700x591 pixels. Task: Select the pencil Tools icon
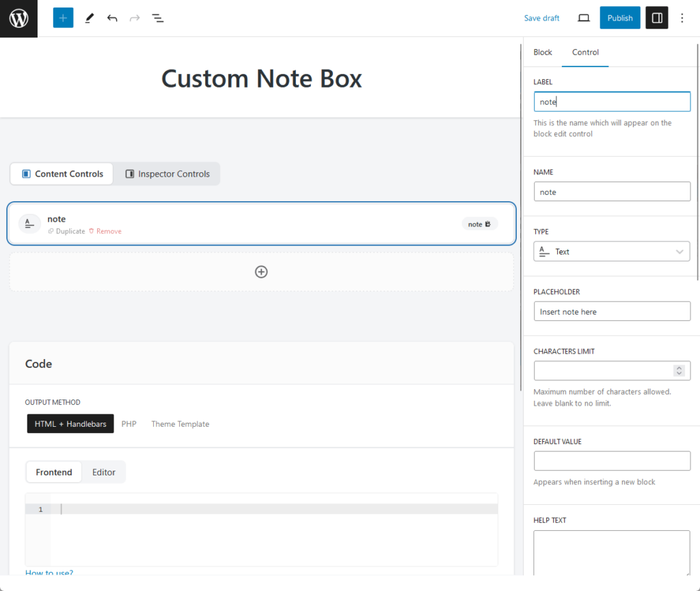coord(90,18)
